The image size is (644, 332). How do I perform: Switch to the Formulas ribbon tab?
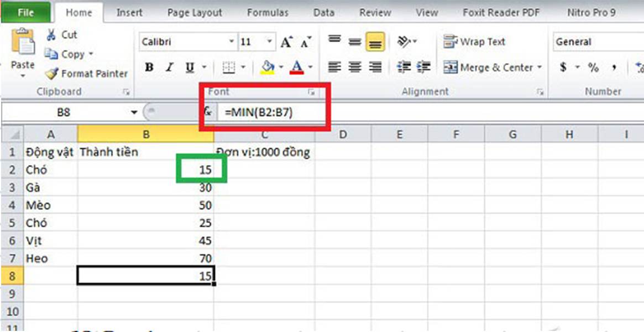(268, 12)
